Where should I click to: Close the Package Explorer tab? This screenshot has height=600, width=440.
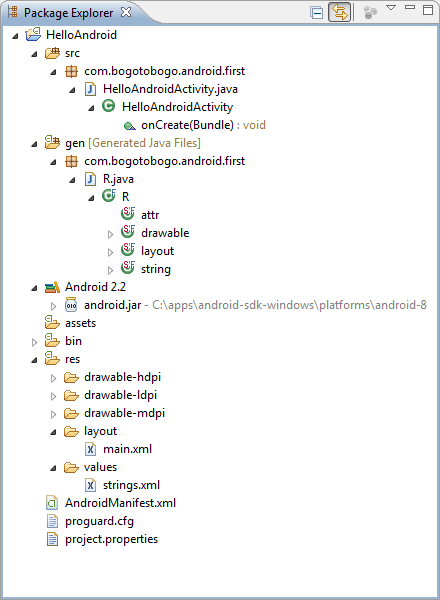click(126, 12)
